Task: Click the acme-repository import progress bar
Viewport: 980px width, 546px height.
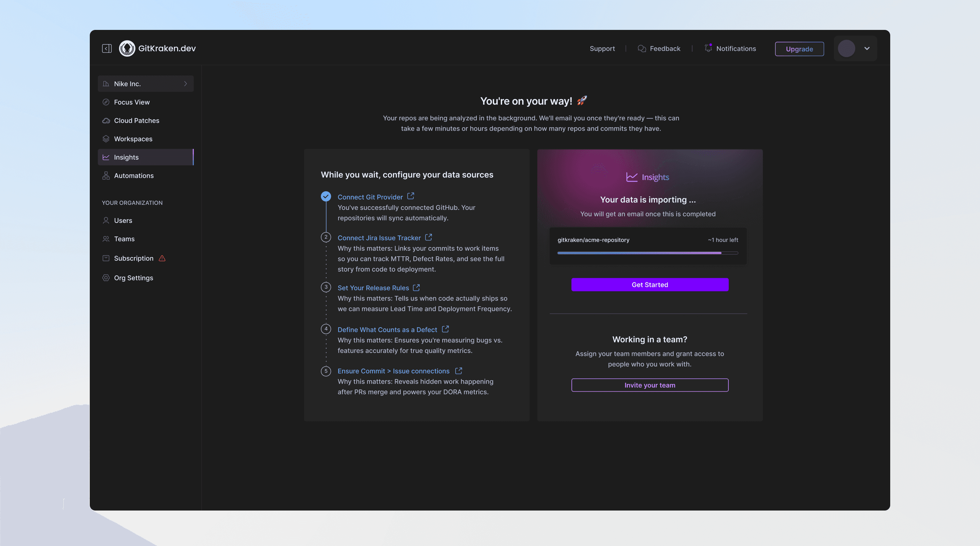Action: coord(647,253)
